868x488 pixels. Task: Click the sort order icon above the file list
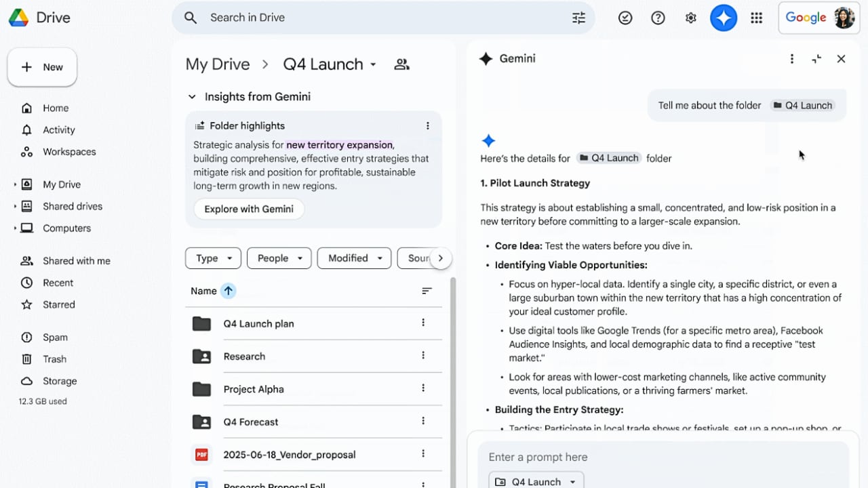(x=427, y=290)
